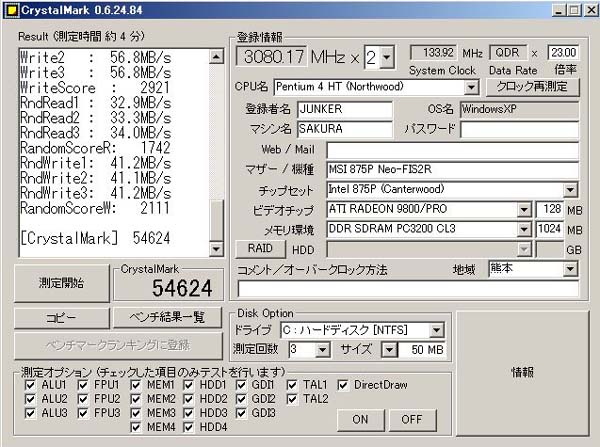The image size is (600, 447).
Task: Expand the drive C: ハードディスク dropdown
Action: tap(436, 330)
